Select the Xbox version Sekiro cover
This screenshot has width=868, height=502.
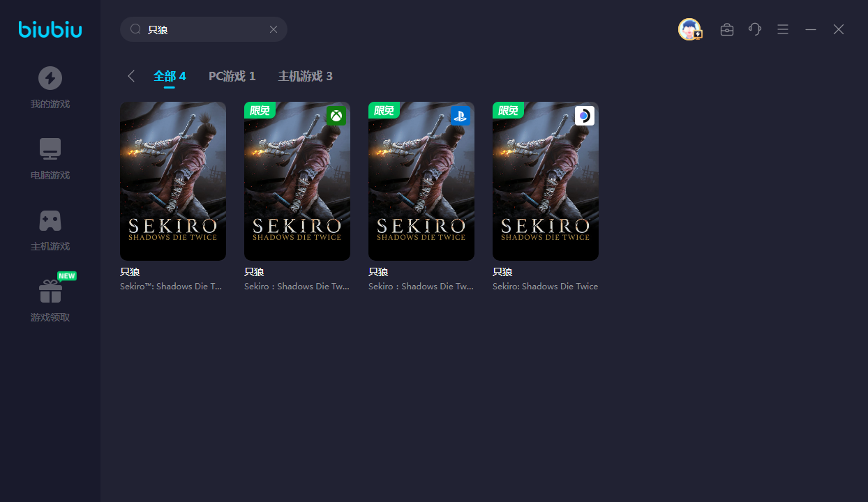[x=297, y=181]
